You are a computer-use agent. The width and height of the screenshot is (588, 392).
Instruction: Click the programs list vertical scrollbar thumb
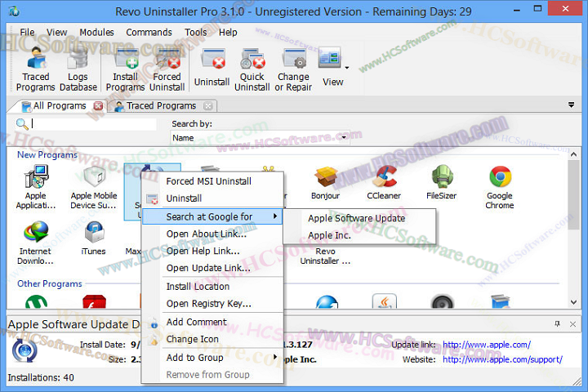point(573,194)
